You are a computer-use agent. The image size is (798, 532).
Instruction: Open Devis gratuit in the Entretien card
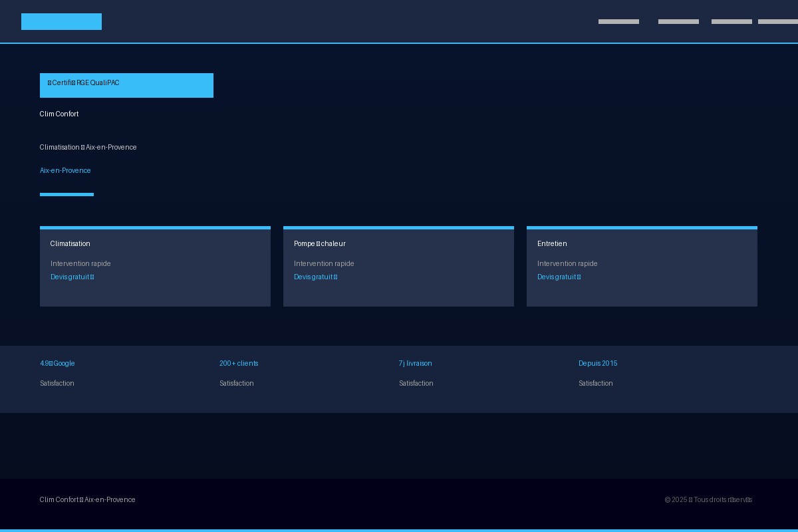(x=559, y=277)
